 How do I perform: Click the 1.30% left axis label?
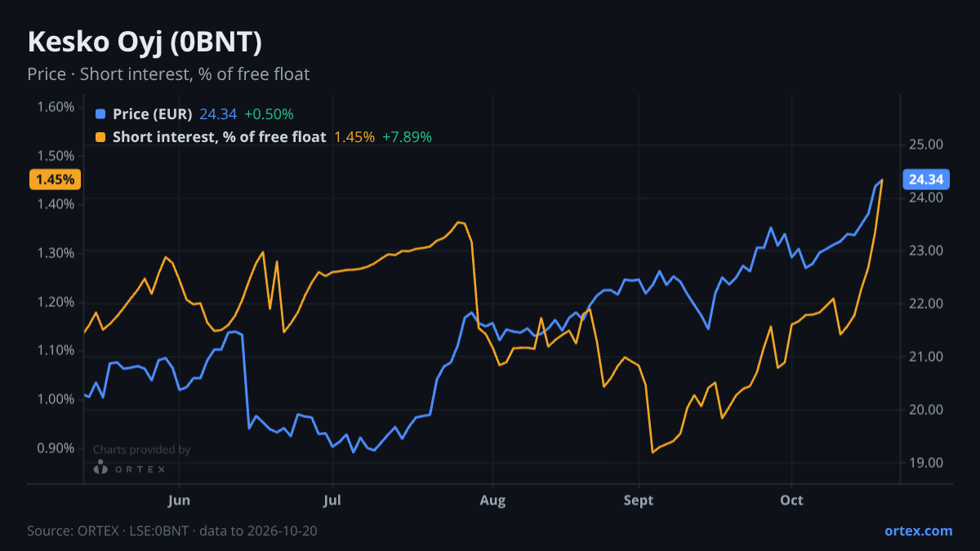pyautogui.click(x=56, y=253)
